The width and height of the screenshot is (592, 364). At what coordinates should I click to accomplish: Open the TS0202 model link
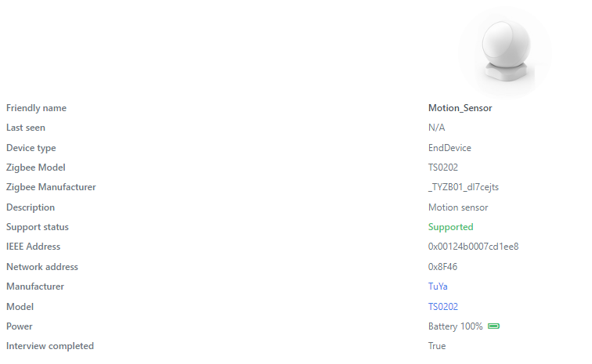coord(443,307)
